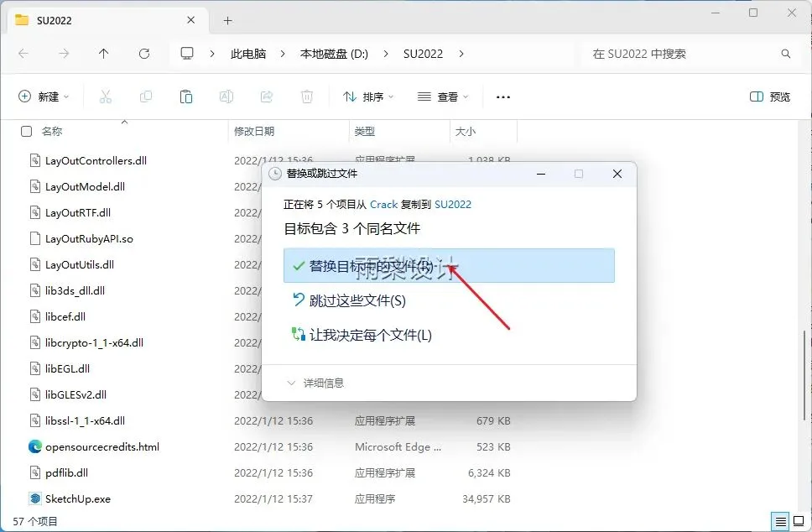
Task: Close the 替换或跳过文件 dialog
Action: coord(617,174)
